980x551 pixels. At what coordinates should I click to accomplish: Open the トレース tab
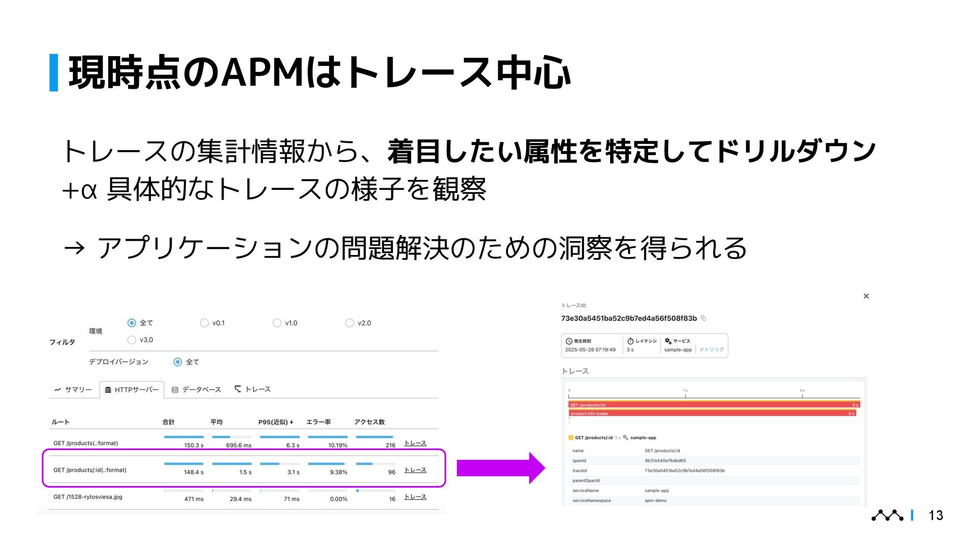click(258, 389)
